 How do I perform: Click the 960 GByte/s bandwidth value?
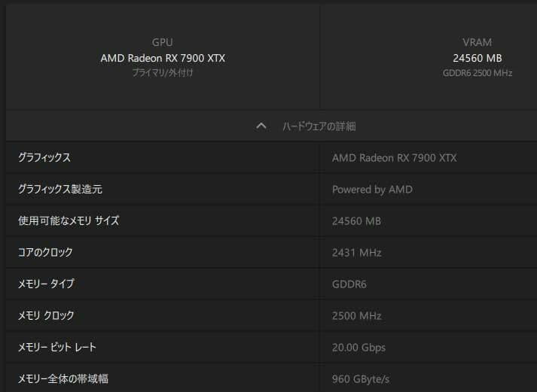pyautogui.click(x=361, y=379)
